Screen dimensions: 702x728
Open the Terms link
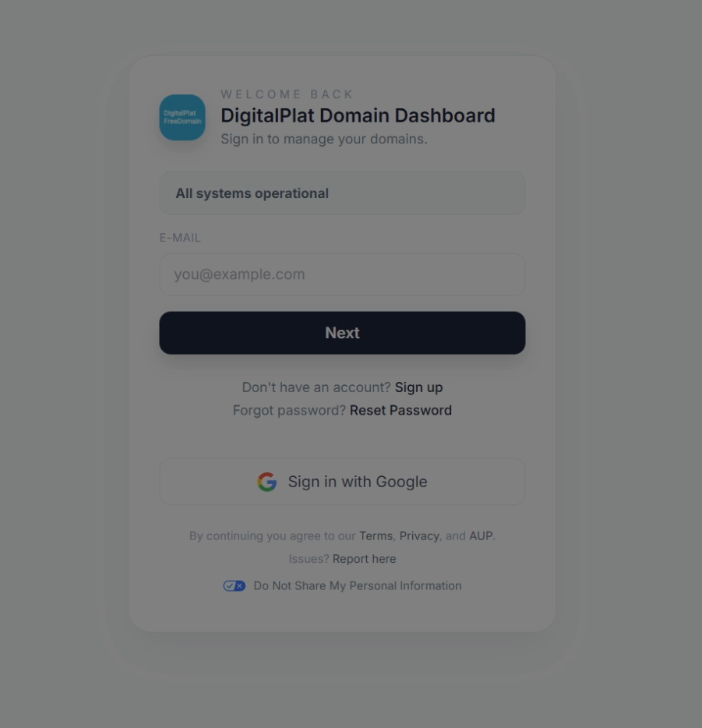tap(376, 535)
